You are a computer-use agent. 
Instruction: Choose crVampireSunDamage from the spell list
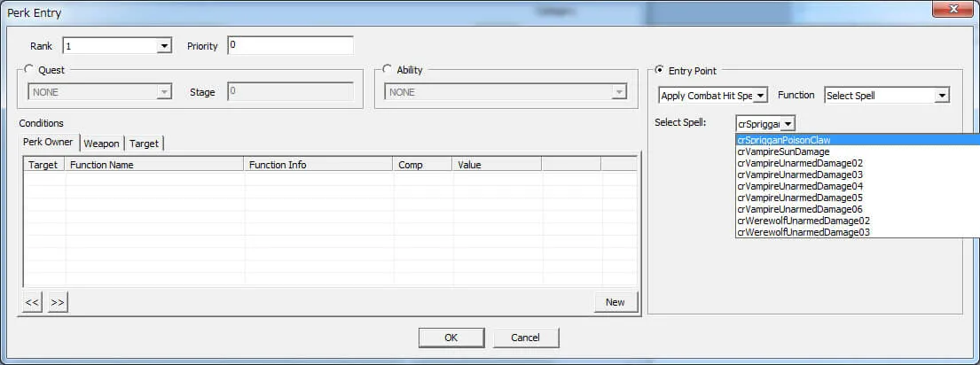pyautogui.click(x=783, y=151)
